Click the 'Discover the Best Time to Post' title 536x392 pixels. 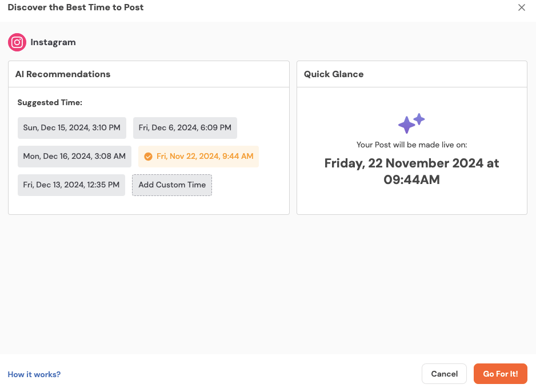click(x=75, y=7)
